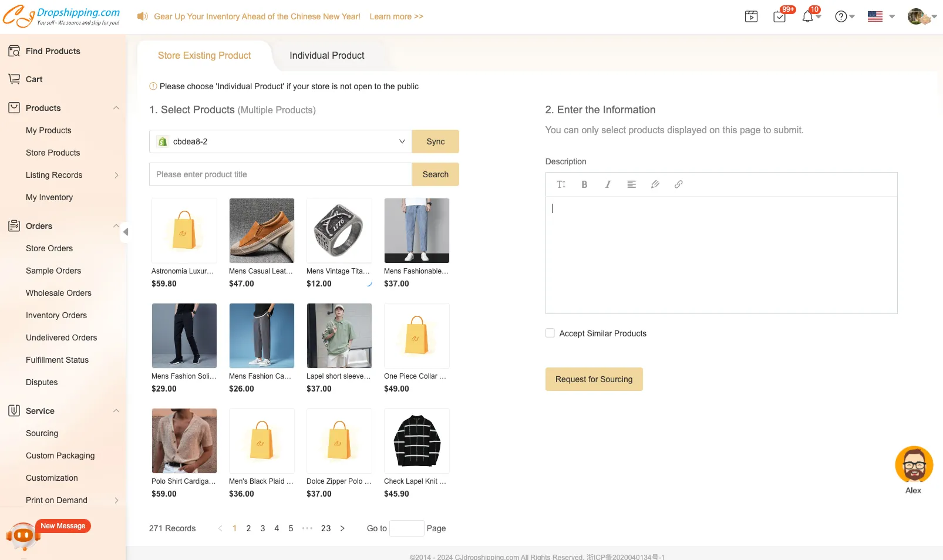Viewport: 943px width, 560px height.
Task: Toggle italic text in description editor
Action: point(608,184)
